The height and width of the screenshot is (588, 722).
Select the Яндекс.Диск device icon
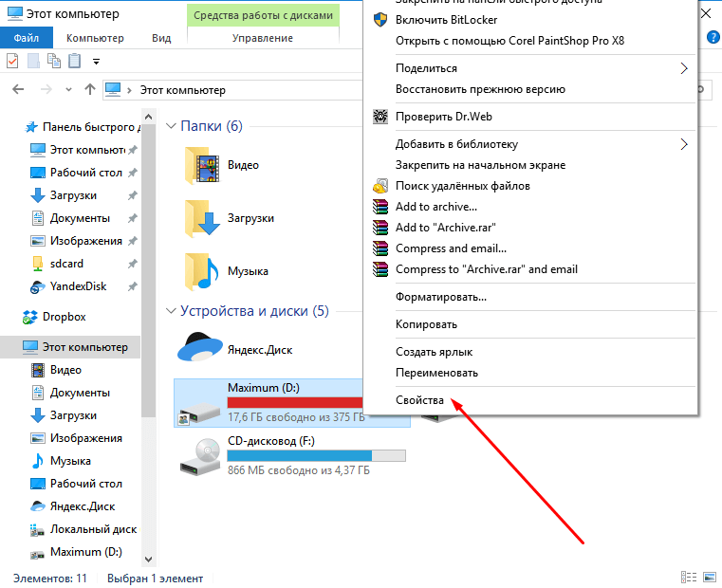[200, 347]
